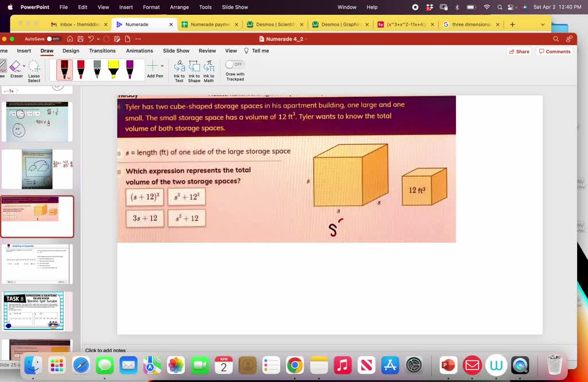Click the greyed-out Redo icon

[106, 39]
